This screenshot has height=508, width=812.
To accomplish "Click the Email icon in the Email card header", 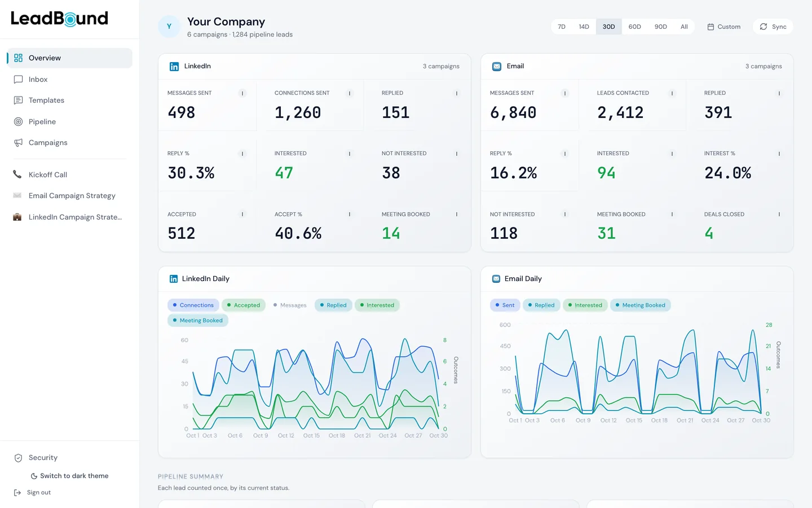I will [x=497, y=67].
